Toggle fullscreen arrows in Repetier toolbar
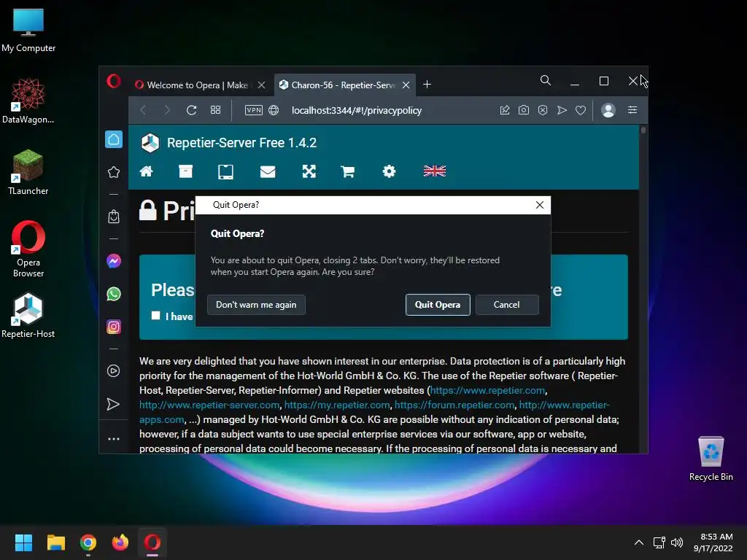This screenshot has height=560, width=747. (309, 171)
